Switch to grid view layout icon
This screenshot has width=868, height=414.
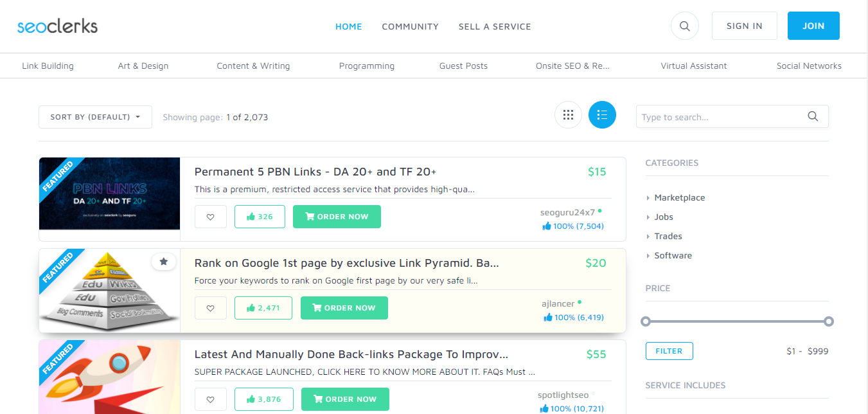[x=568, y=115]
